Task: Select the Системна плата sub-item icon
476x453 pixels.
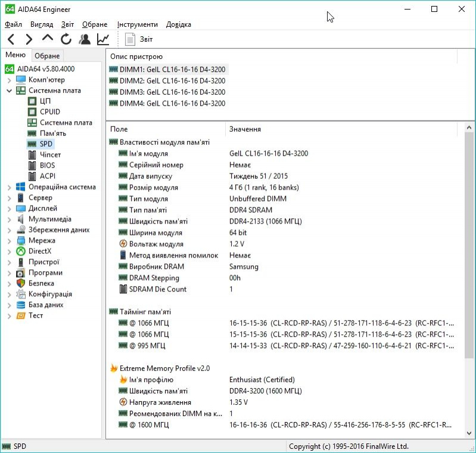Action: 32,122
